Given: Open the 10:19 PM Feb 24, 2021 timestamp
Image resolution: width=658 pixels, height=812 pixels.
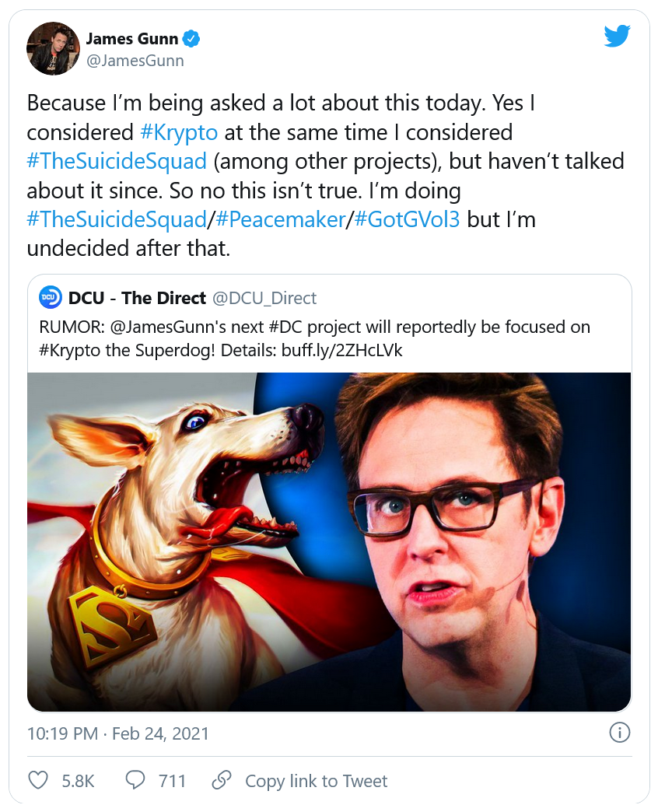Looking at the screenshot, I should (x=118, y=733).
